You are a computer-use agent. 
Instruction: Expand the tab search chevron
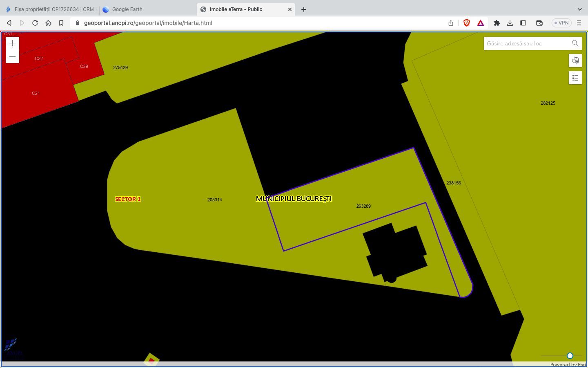tap(579, 9)
